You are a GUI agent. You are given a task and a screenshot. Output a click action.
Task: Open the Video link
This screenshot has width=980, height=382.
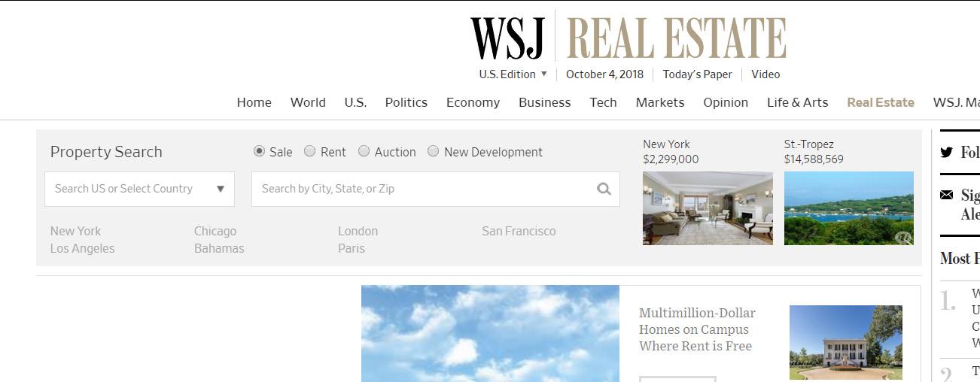765,74
